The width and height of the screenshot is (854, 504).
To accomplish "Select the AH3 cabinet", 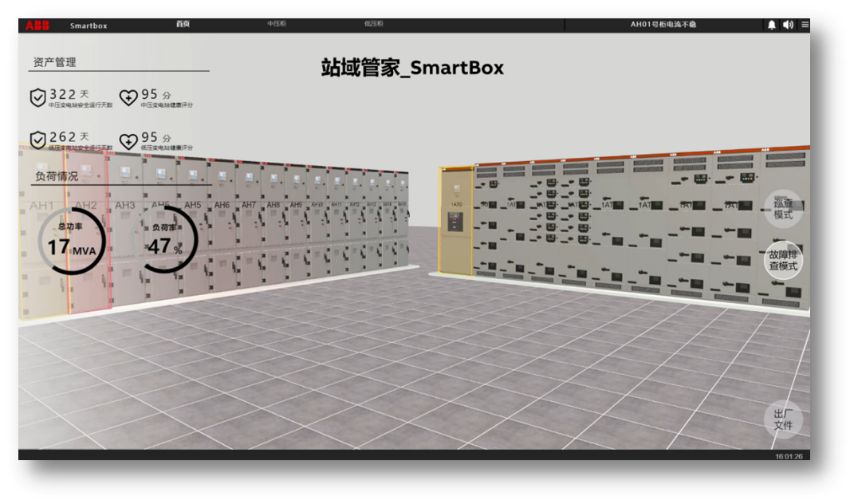I will pos(127,229).
